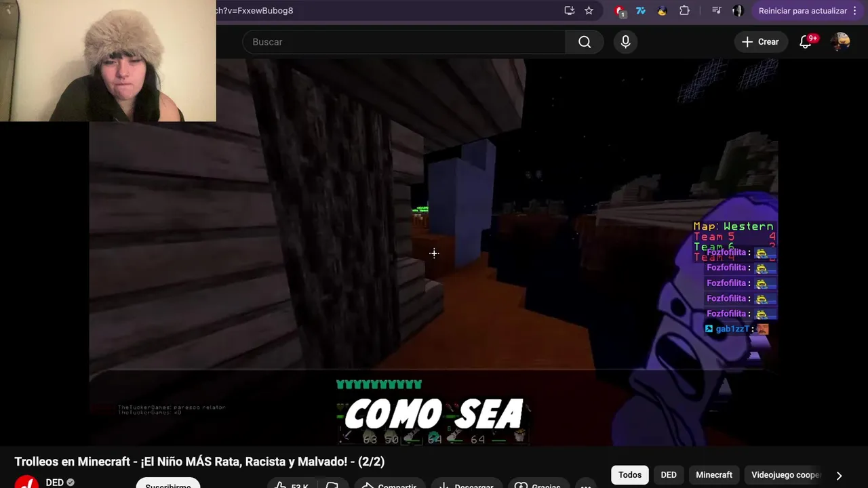Focus the YouTube Buscar search field
The width and height of the screenshot is (868, 488).
pyautogui.click(x=404, y=42)
